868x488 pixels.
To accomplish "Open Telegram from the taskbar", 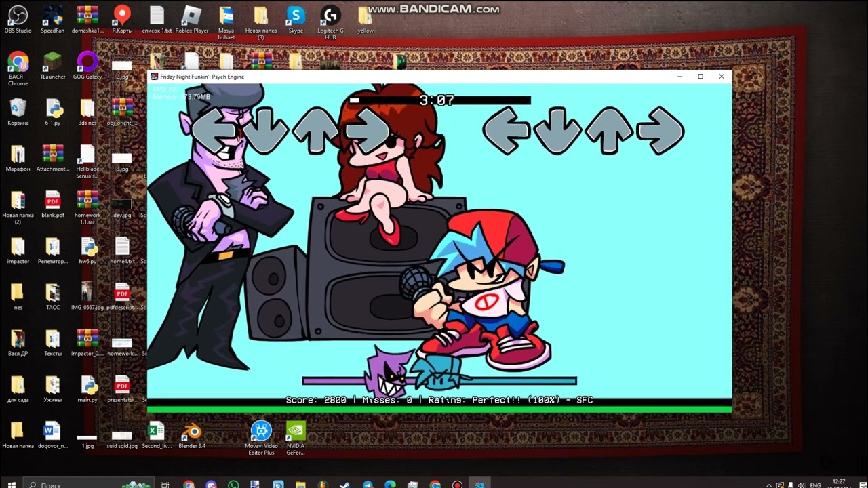I will click(x=368, y=485).
